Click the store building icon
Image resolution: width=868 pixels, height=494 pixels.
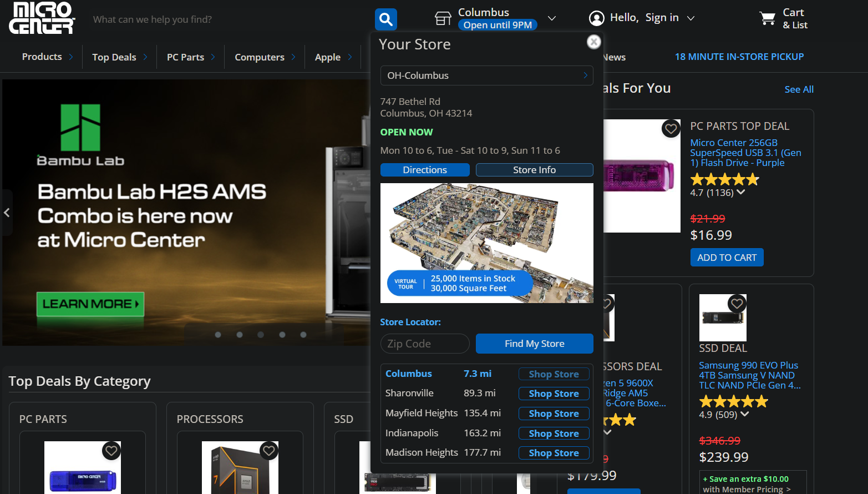tap(443, 18)
